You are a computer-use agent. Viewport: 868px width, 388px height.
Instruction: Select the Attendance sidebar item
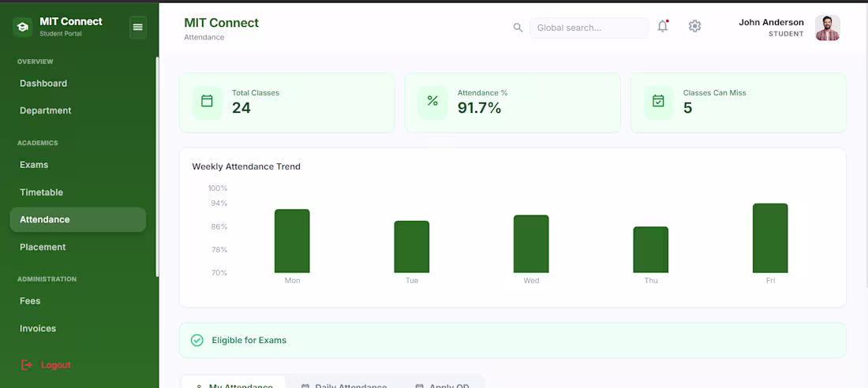tap(77, 220)
